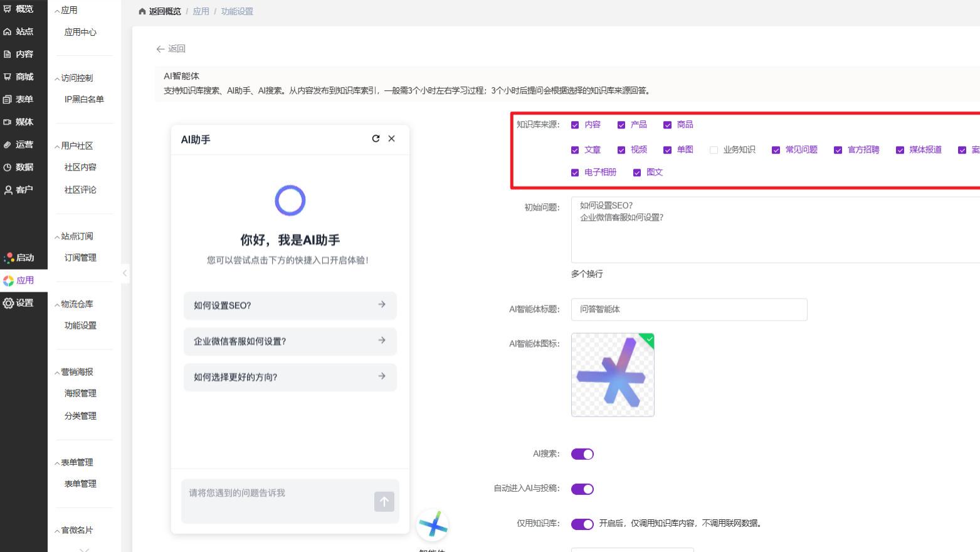This screenshot has height=552, width=980.
Task: Refresh the AI助手 chat window
Action: pyautogui.click(x=376, y=139)
